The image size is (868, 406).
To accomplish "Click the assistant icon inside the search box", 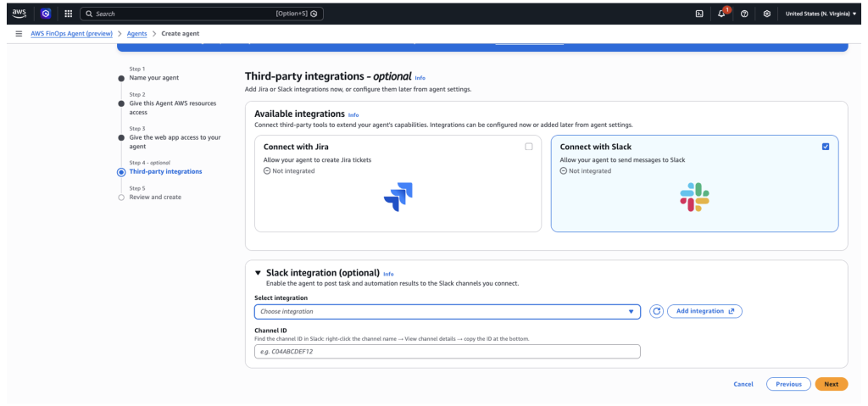I will (314, 14).
